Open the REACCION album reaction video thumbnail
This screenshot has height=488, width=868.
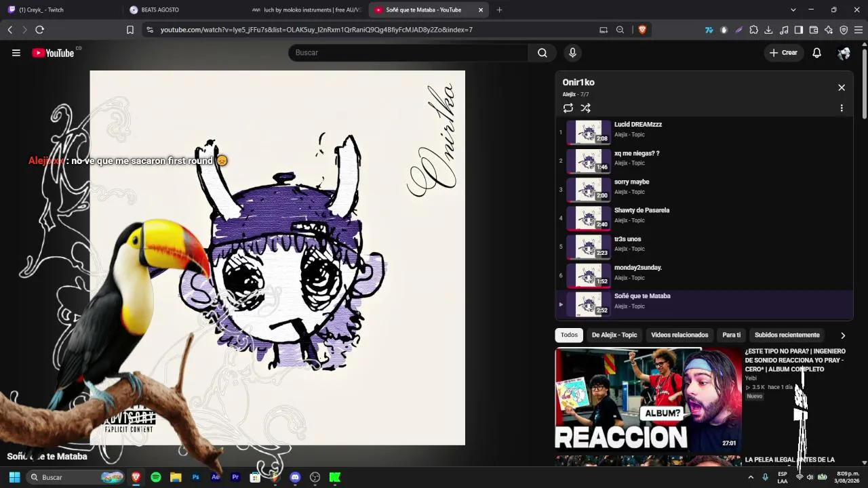click(648, 399)
